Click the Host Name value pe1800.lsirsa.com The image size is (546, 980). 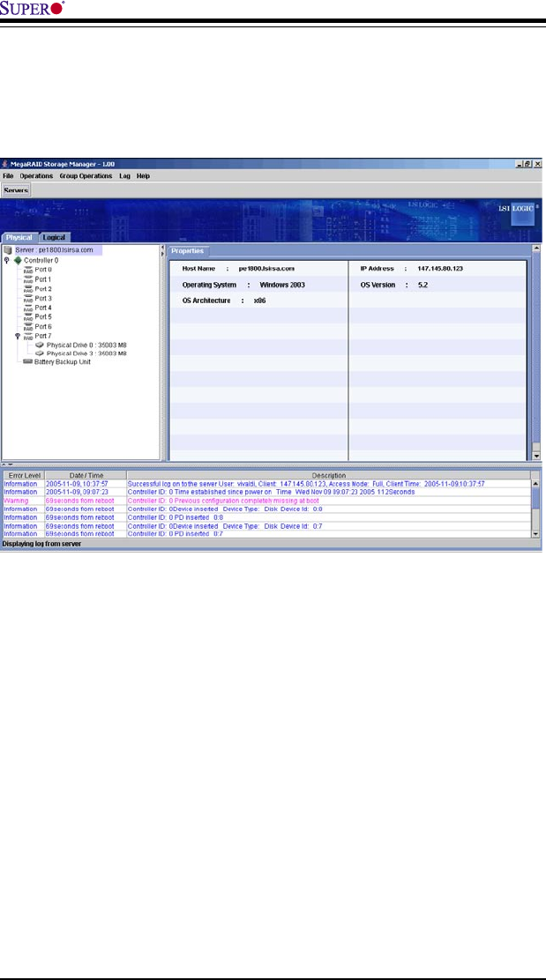pos(266,268)
